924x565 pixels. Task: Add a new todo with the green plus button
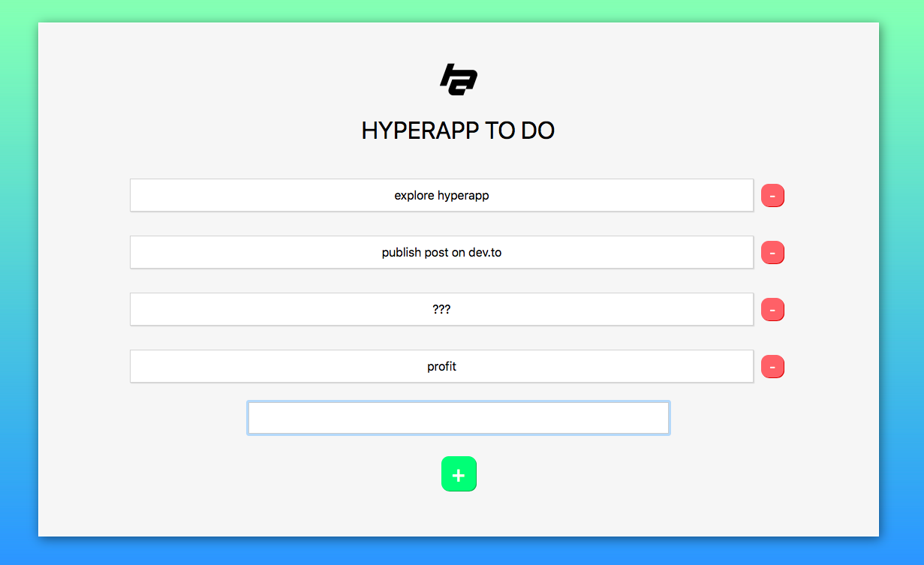pyautogui.click(x=459, y=474)
